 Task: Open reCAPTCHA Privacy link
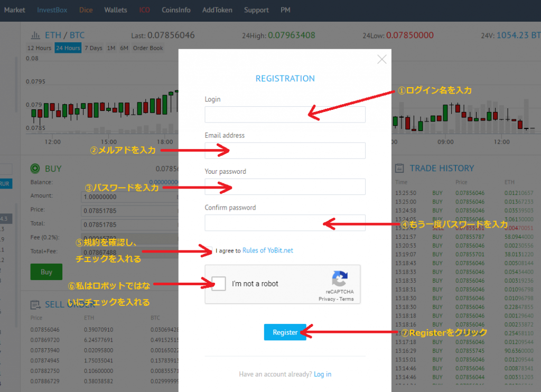click(x=327, y=299)
